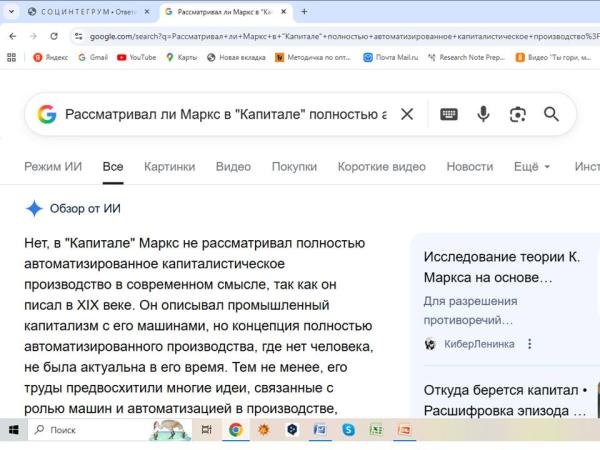This screenshot has height=450, width=600.
Task: Select the Новости search tab
Action: coord(470,166)
